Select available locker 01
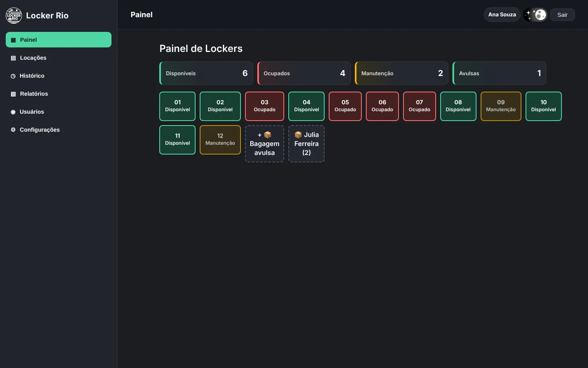 177,106
